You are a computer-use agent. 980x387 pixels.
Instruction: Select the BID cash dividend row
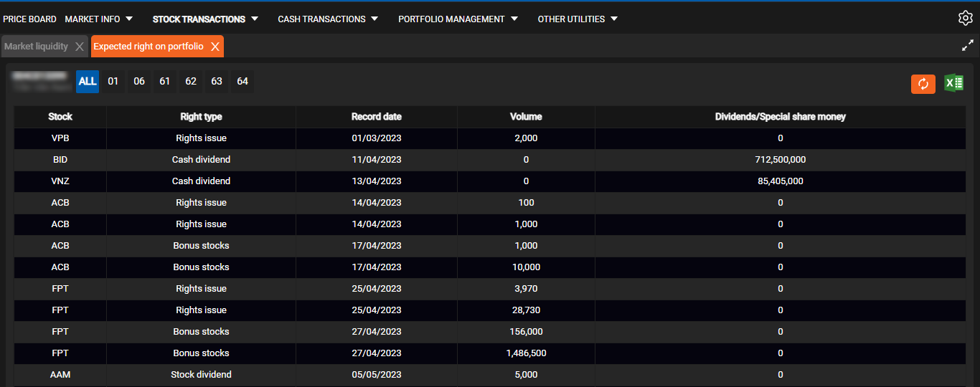coord(201,160)
